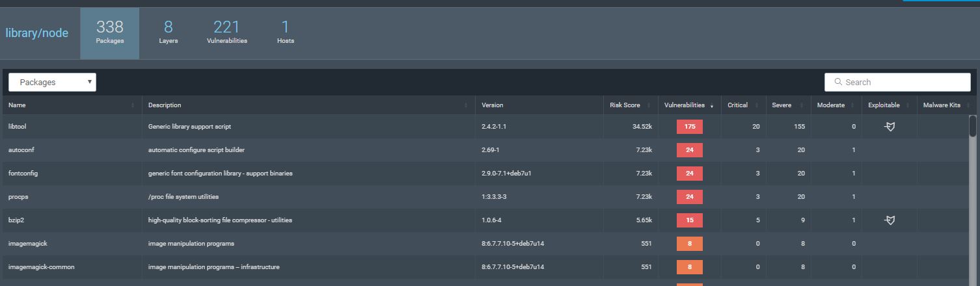Sort table by Exploitable column
This screenshot has width=980, height=286.
(x=889, y=105)
